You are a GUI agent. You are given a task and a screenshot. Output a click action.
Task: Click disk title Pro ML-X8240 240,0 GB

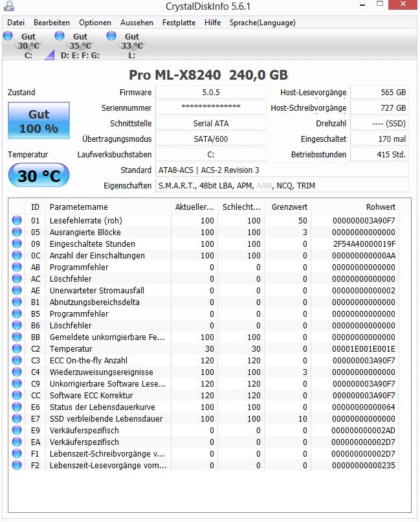tap(208, 75)
